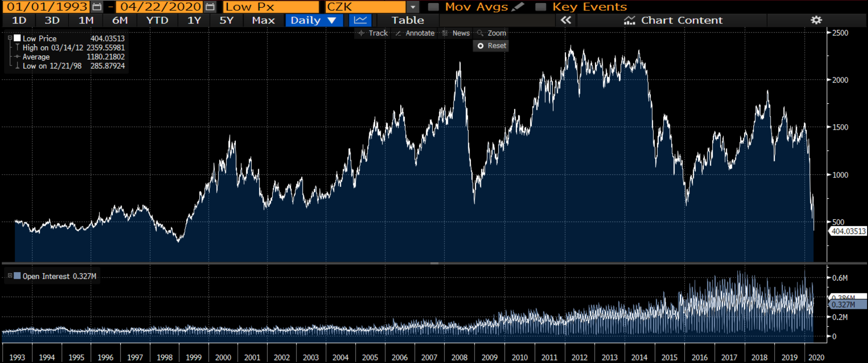Click the Chart Content icon button
This screenshot has height=363, width=868.
[x=629, y=20]
